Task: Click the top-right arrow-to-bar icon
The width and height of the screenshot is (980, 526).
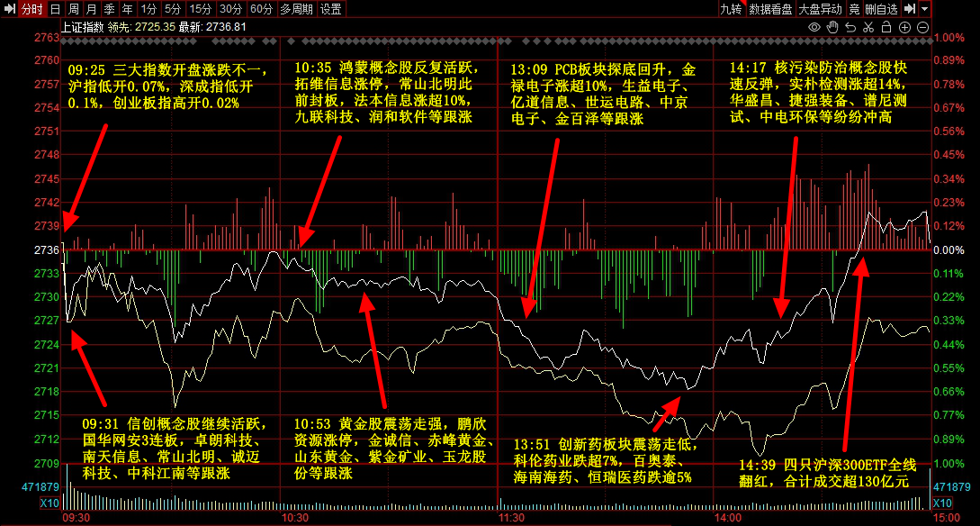Action: [910, 9]
